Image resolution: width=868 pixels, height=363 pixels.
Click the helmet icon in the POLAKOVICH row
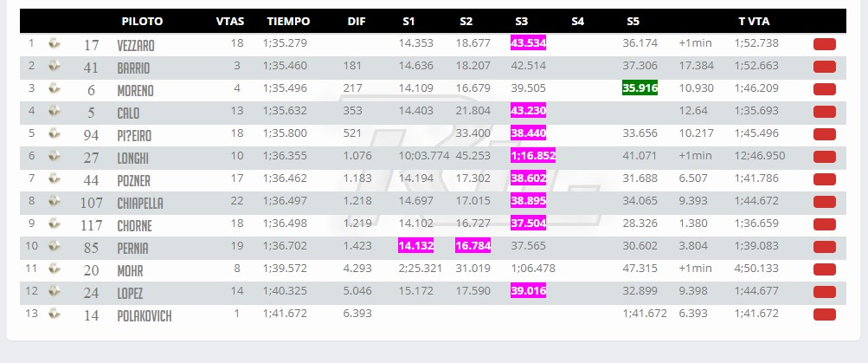(x=55, y=314)
